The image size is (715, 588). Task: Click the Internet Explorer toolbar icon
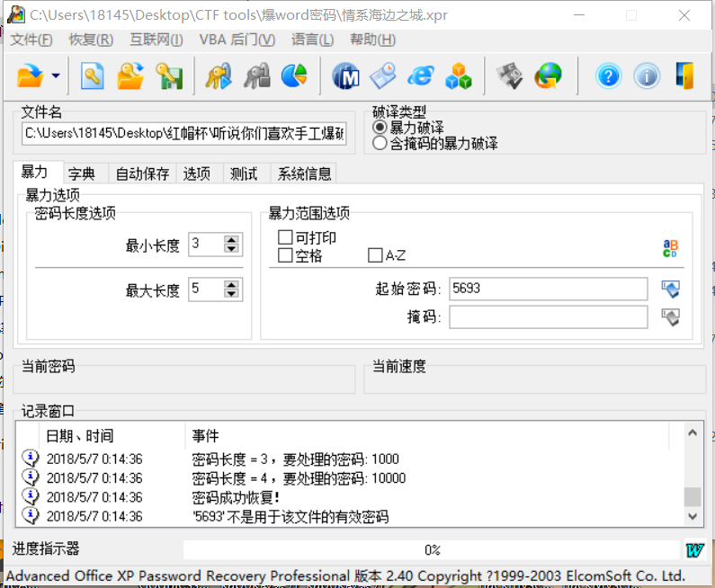pos(420,76)
